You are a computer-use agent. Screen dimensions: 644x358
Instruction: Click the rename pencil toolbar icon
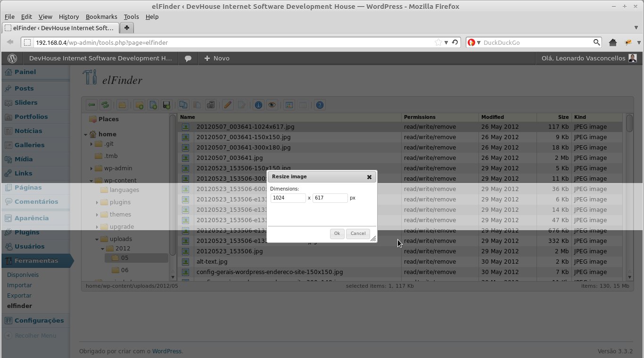(228, 105)
